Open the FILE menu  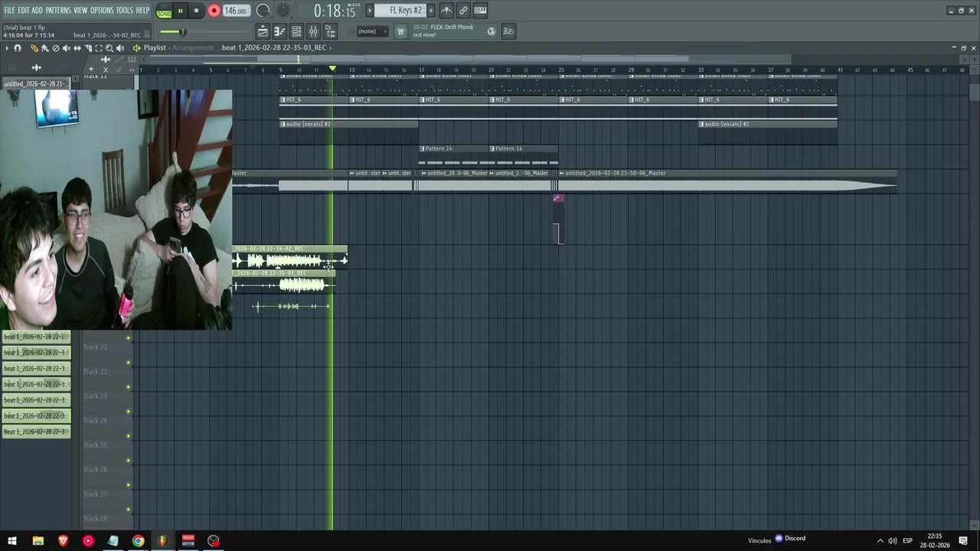(x=9, y=10)
